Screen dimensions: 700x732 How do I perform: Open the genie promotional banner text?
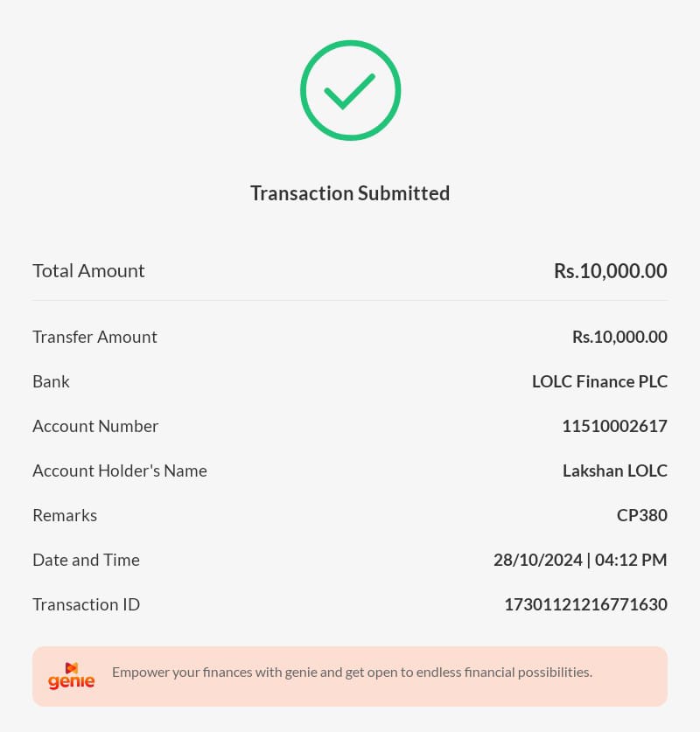(x=352, y=673)
